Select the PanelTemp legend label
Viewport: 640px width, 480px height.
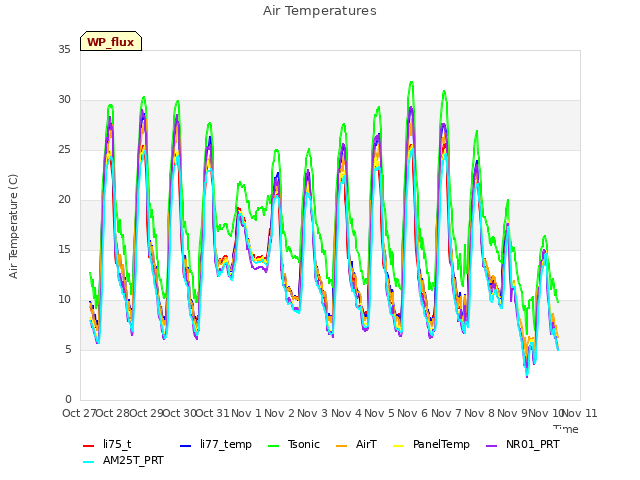tap(441, 444)
